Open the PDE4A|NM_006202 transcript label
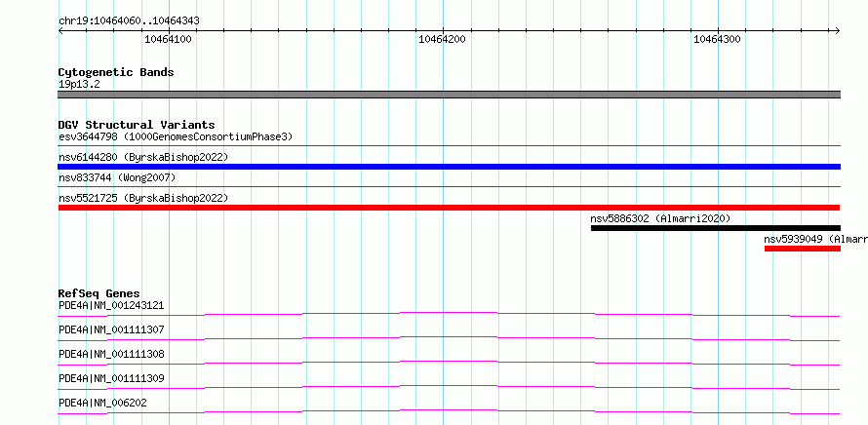Screen dimensions: 868x425 click(103, 403)
